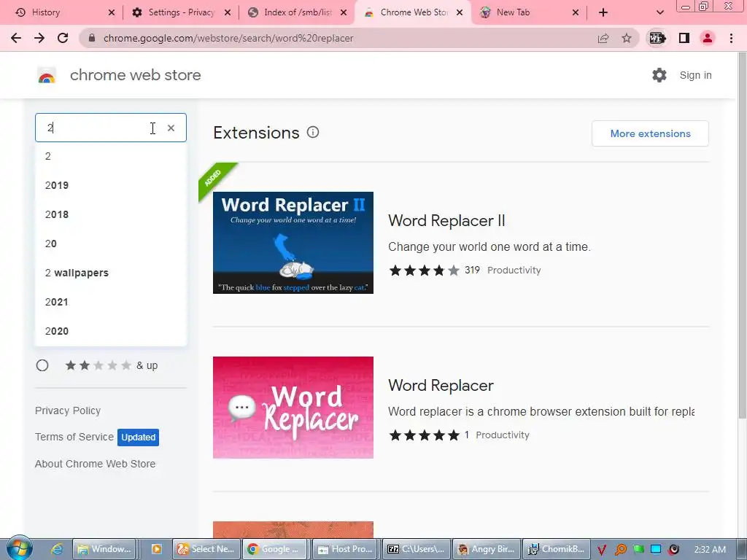Reload the current page
This screenshot has width=747, height=560.
click(x=63, y=38)
